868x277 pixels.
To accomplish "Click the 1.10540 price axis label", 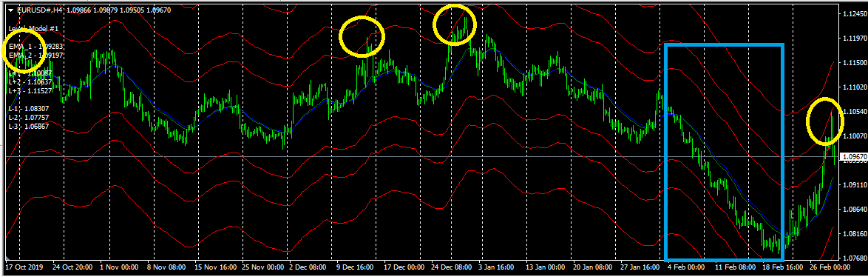I will coord(854,111).
